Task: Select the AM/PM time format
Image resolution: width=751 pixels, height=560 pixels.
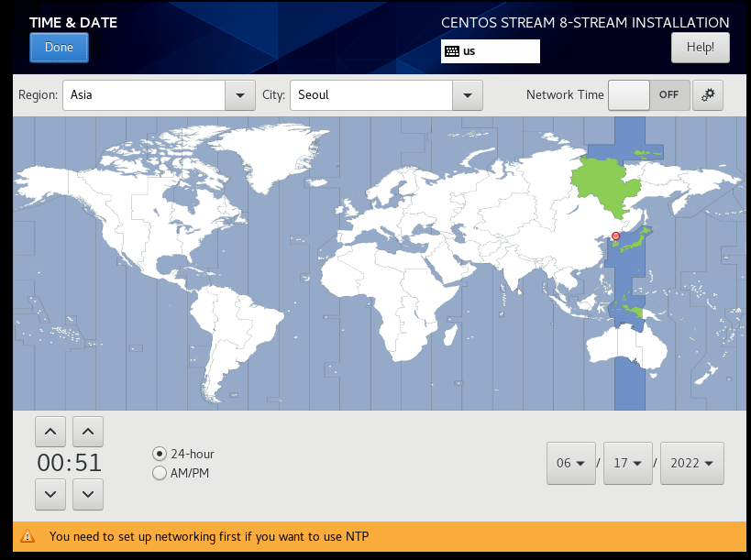Action: pyautogui.click(x=181, y=473)
